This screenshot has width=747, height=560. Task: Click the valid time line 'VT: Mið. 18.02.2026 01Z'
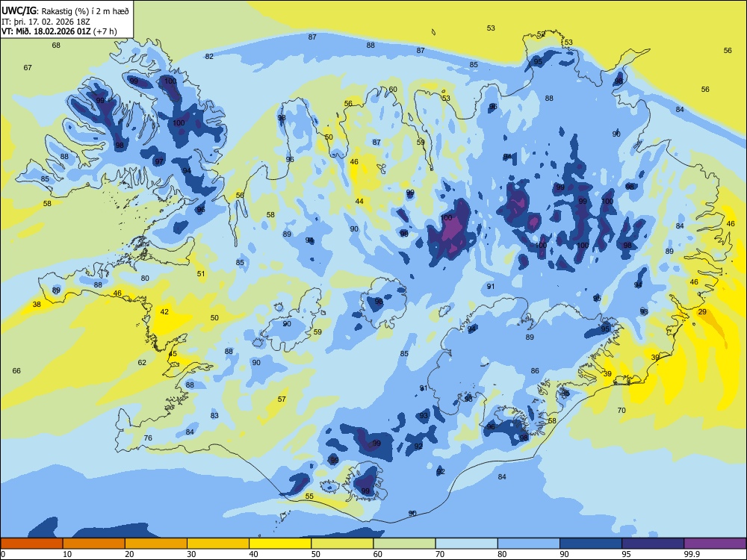point(47,31)
